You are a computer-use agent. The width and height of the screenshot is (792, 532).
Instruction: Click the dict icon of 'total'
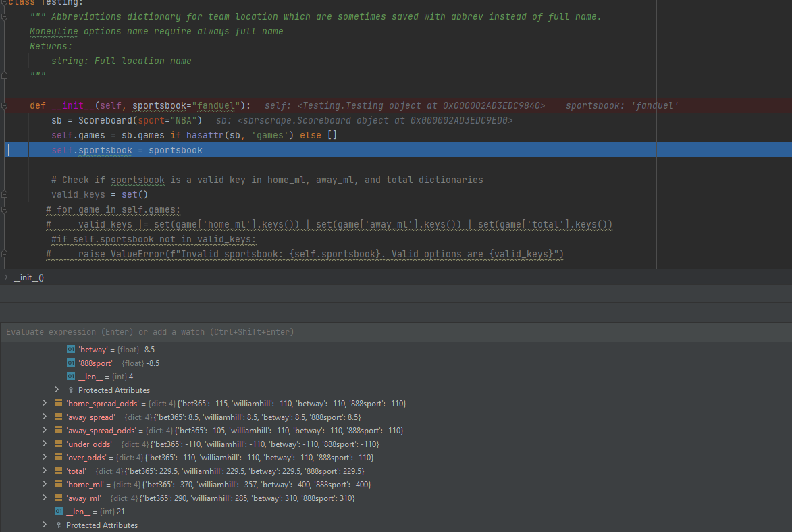coord(59,471)
